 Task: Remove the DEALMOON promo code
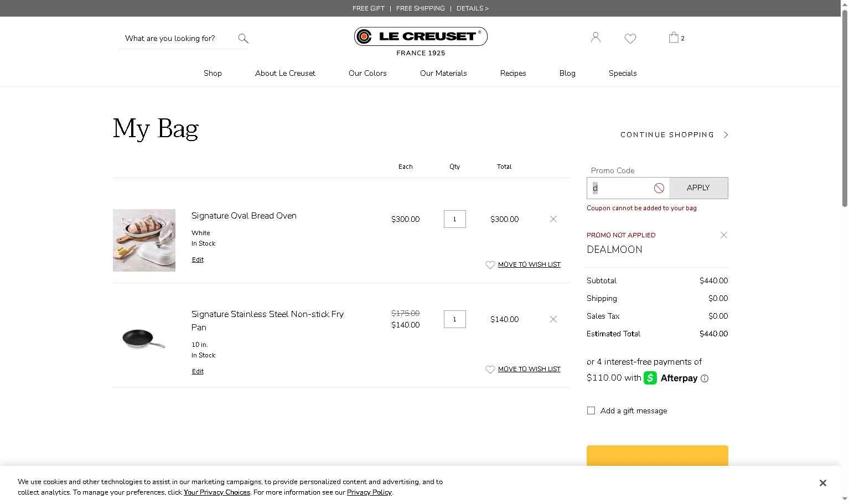pyautogui.click(x=723, y=235)
